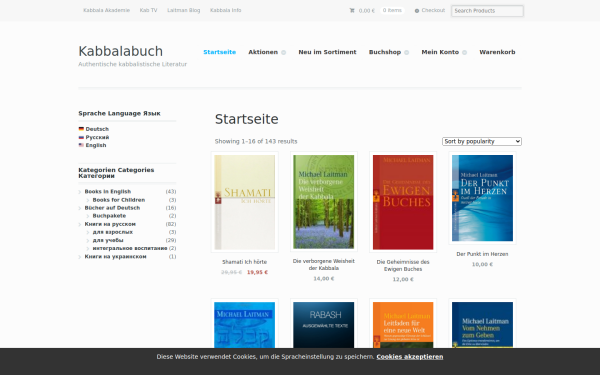Open the Sort by popularity dropdown
Viewport: 600px width, 375px height.
(x=482, y=141)
